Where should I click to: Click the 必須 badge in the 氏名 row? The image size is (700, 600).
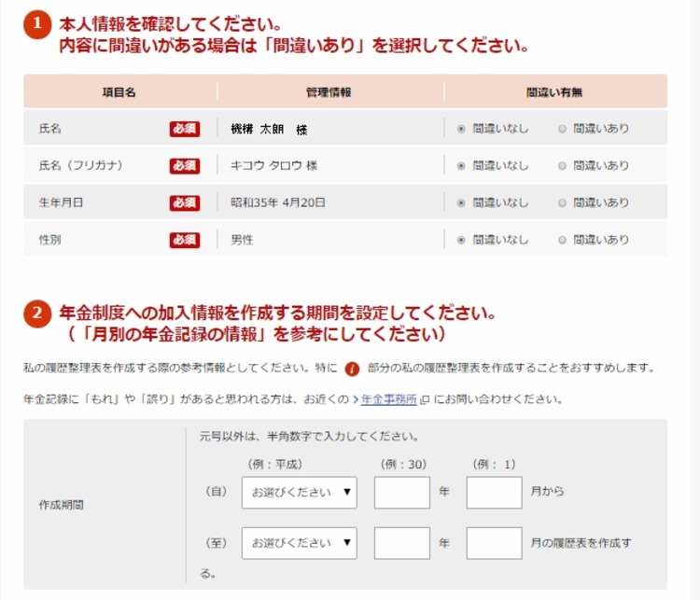coord(185,129)
